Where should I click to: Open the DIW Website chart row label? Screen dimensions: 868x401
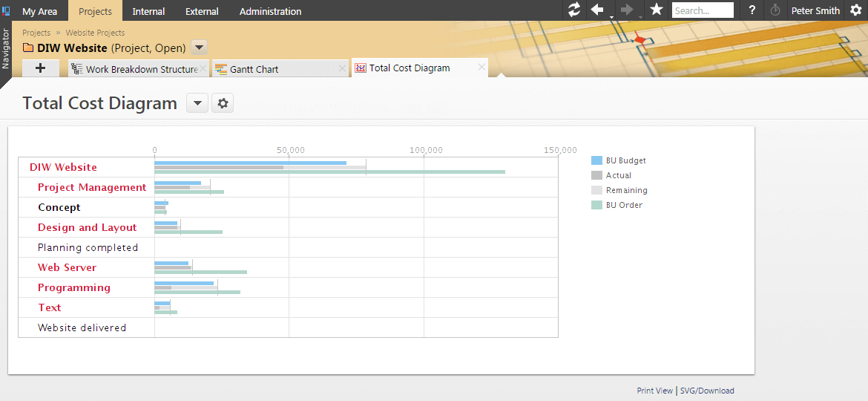[63, 167]
